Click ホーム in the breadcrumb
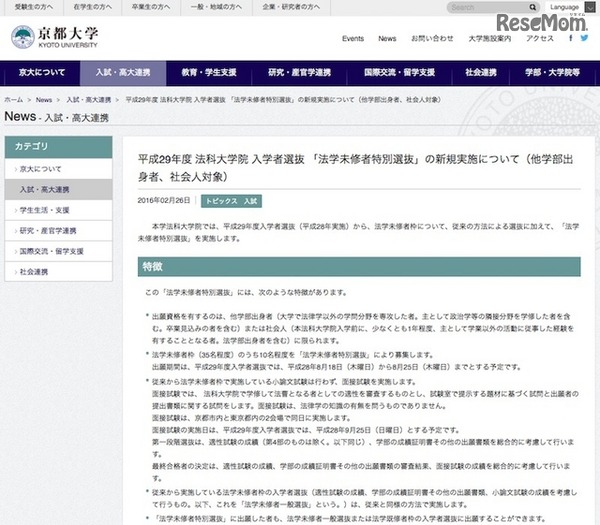 [x=13, y=100]
